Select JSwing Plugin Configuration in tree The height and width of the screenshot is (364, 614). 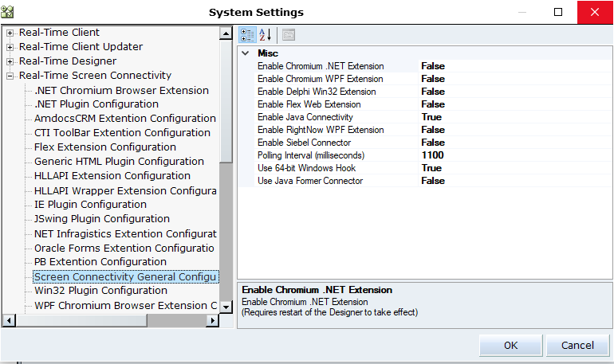coord(101,219)
